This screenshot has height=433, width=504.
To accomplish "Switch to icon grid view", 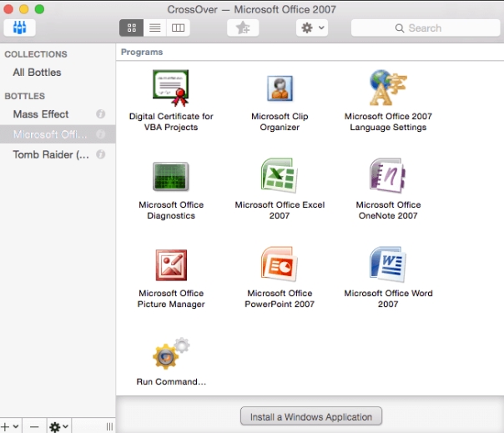I will click(x=132, y=28).
